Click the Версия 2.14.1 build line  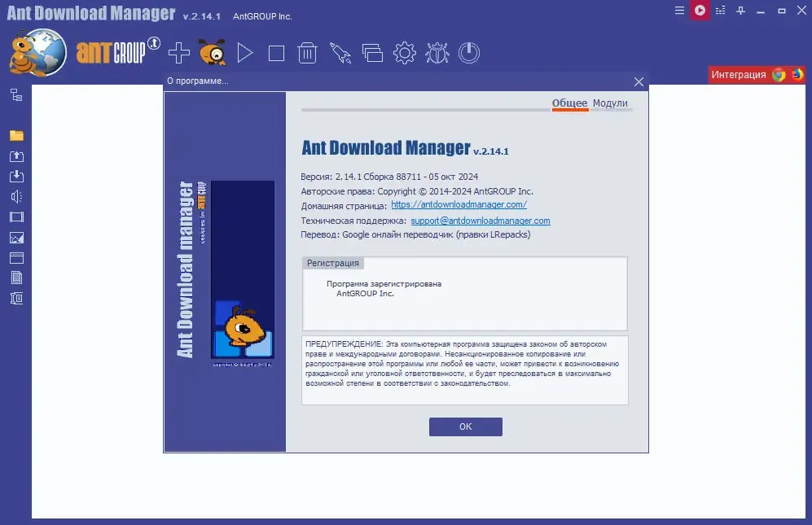(x=389, y=177)
